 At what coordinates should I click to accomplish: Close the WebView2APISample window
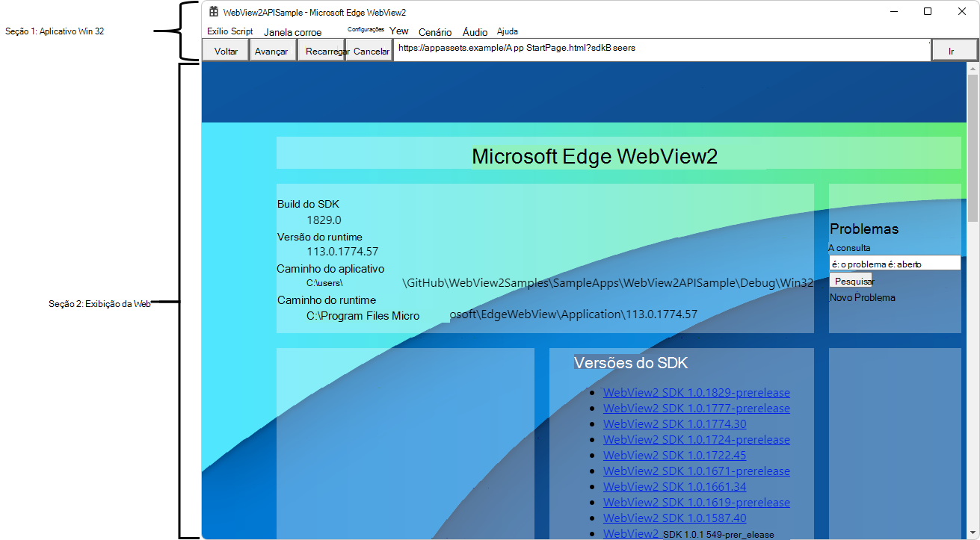coord(962,11)
